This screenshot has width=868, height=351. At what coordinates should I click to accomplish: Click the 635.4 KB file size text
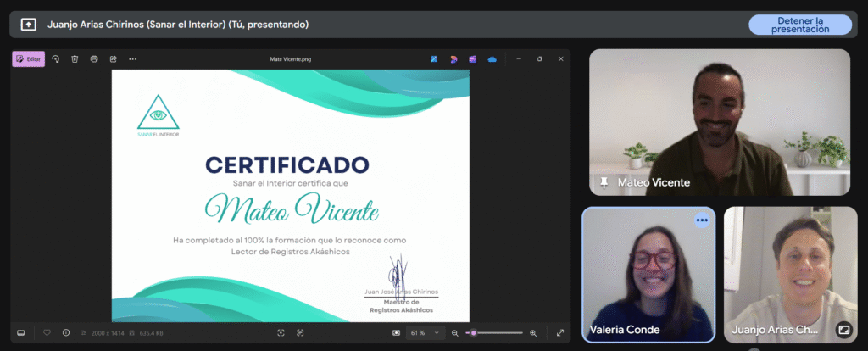pyautogui.click(x=151, y=333)
